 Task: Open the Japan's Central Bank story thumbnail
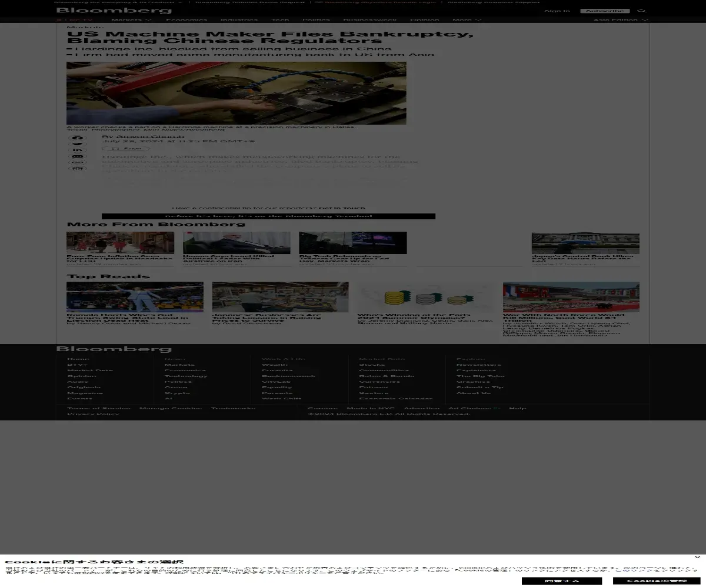click(x=585, y=243)
